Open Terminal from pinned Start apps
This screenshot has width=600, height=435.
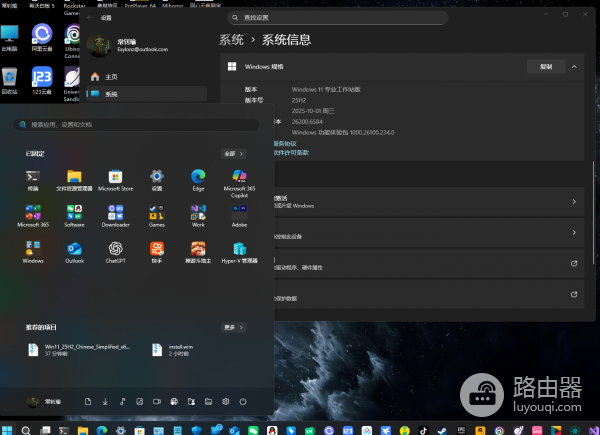[33, 180]
